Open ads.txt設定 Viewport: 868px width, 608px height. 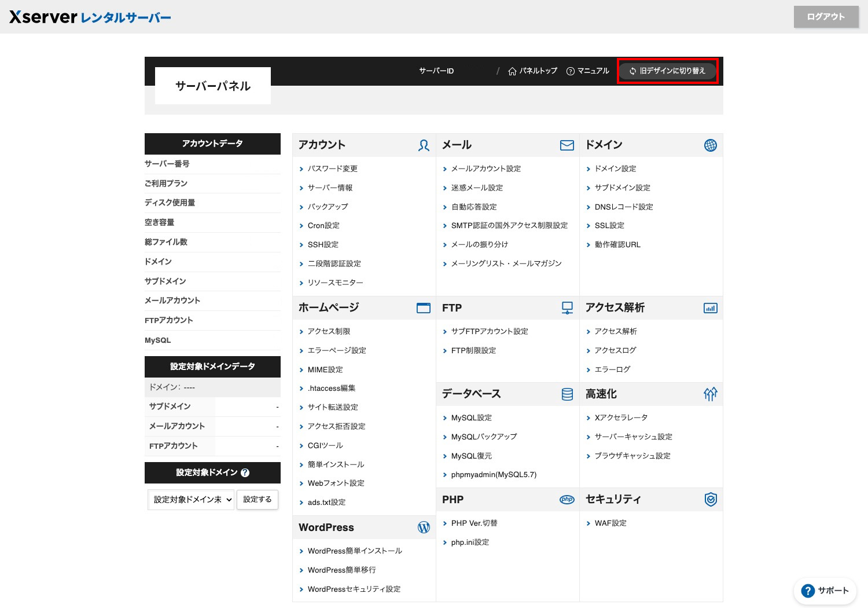tap(326, 503)
